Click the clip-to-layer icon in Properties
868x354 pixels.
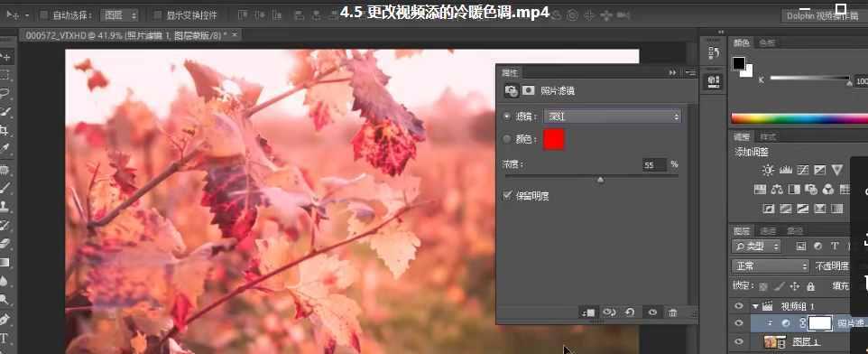click(588, 313)
